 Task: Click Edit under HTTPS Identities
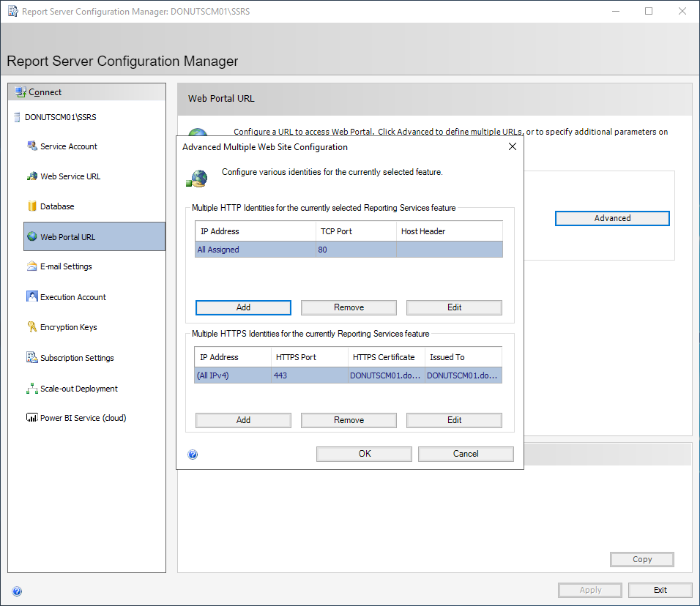pyautogui.click(x=454, y=420)
